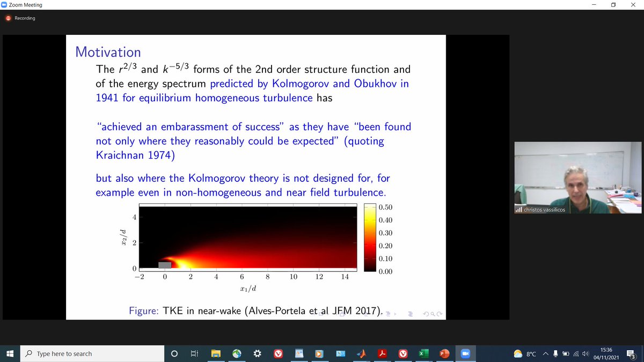This screenshot has width=644, height=362.
Task: Restore down the Zoom Meeting window
Action: click(613, 5)
